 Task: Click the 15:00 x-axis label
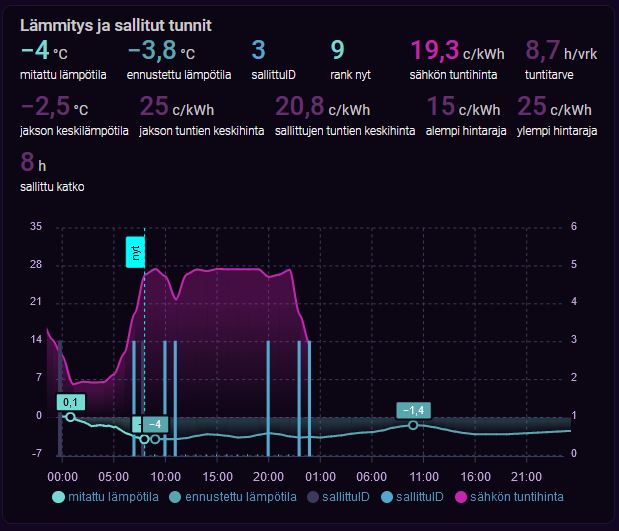[218, 477]
